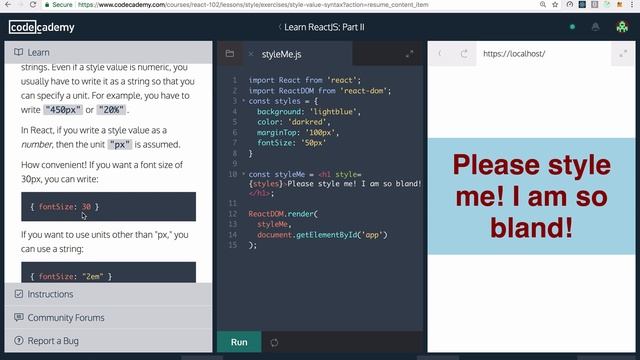
Task: Expand the code editor to fullscreen
Action: pyautogui.click(x=409, y=54)
